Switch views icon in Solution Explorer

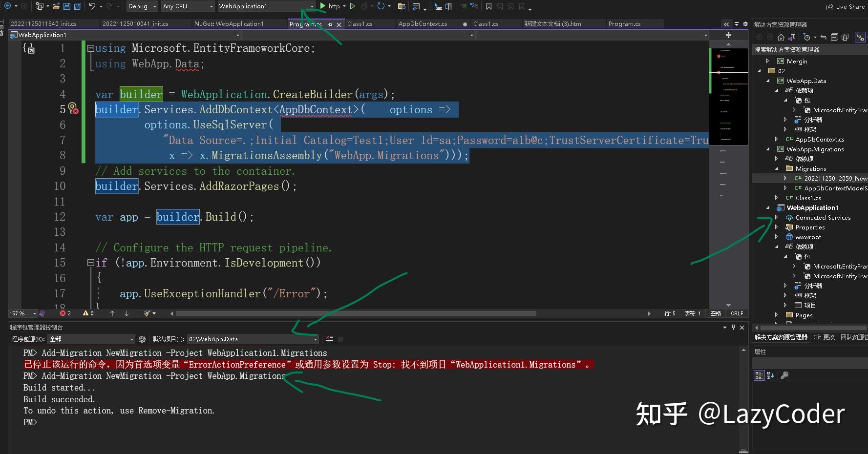click(x=792, y=37)
